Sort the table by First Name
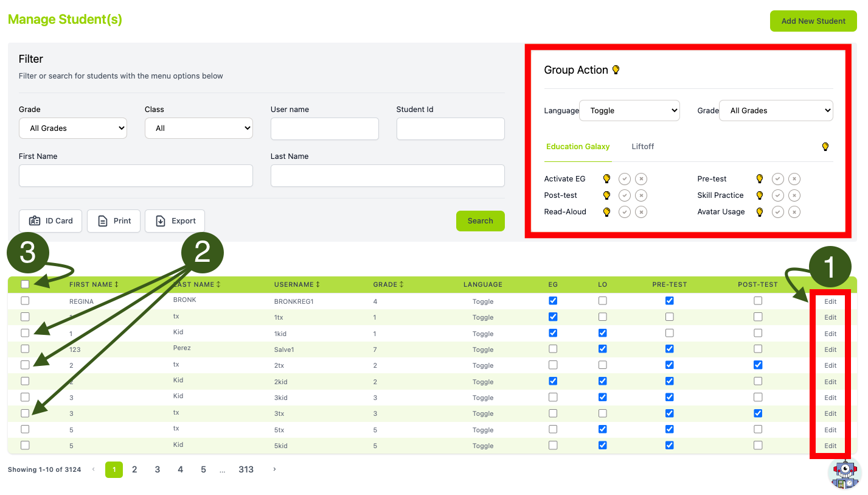 [94, 284]
